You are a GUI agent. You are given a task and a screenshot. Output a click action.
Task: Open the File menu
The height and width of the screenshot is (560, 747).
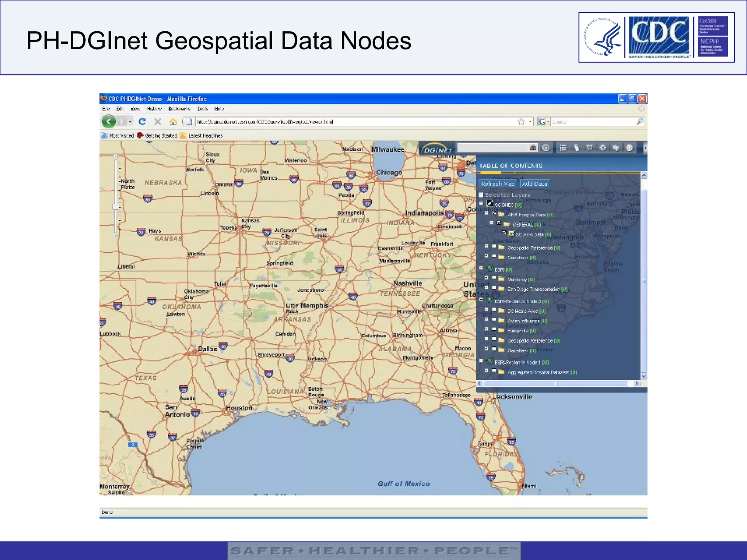106,109
